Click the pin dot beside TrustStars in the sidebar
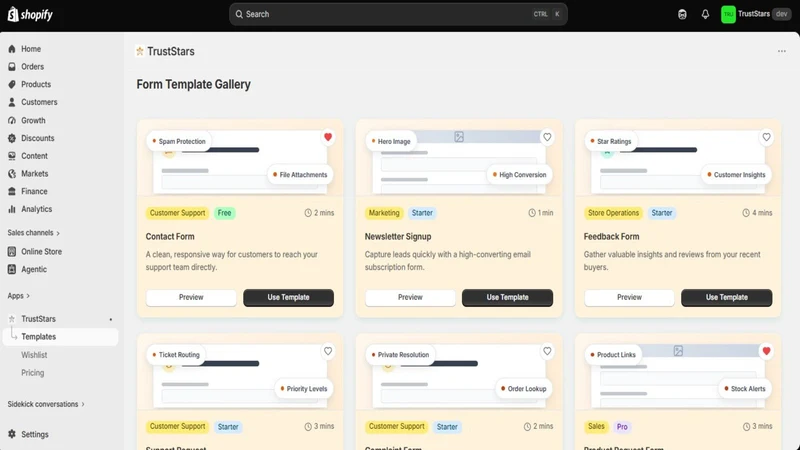The height and width of the screenshot is (450, 800). 111,319
